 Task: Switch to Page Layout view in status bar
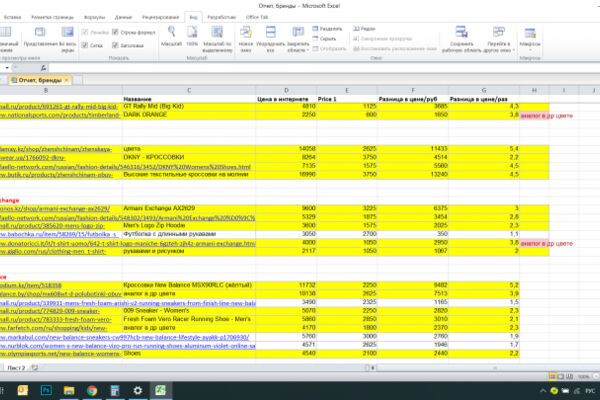tap(561, 377)
